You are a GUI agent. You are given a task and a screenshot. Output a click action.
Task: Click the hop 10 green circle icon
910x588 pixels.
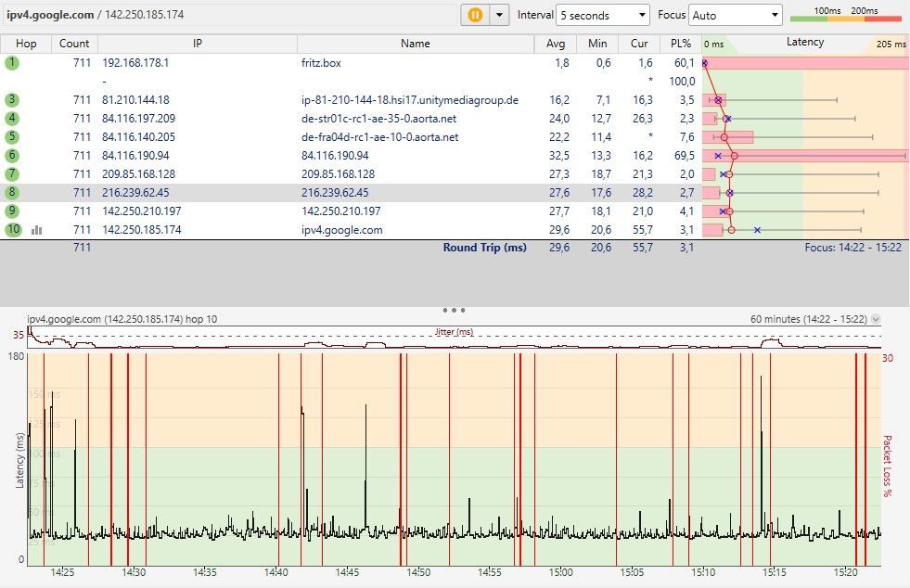(13, 230)
